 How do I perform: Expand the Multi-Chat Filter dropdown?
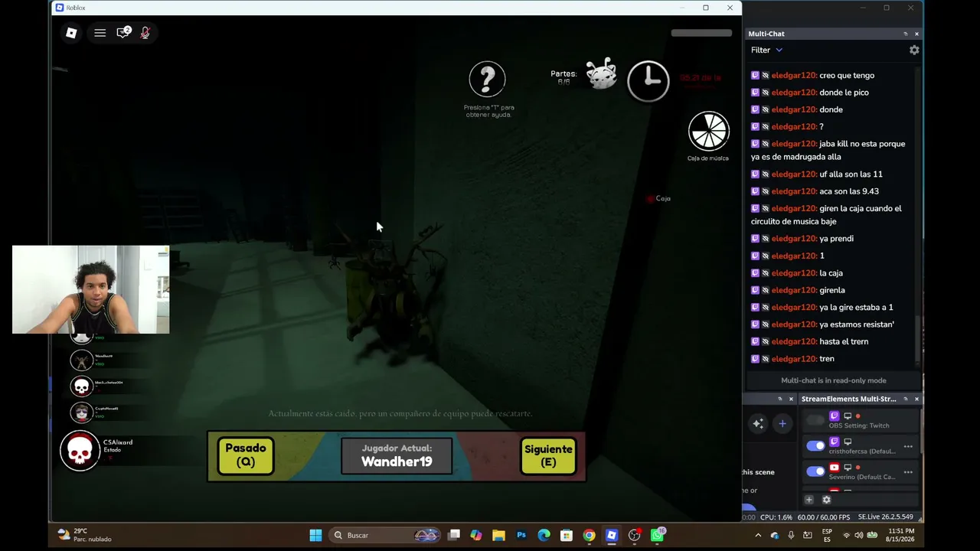(x=766, y=50)
